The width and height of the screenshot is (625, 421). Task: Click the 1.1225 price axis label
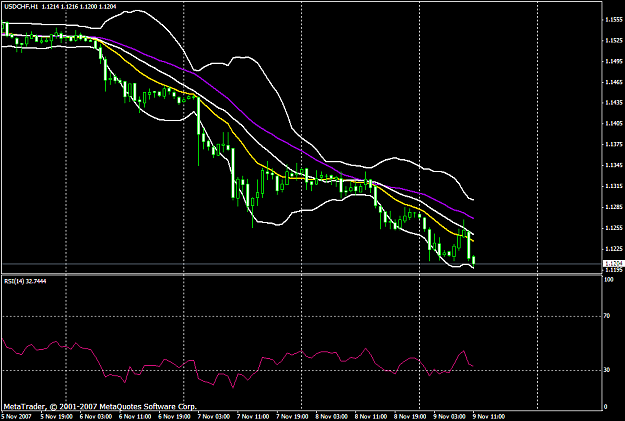pyautogui.click(x=614, y=248)
